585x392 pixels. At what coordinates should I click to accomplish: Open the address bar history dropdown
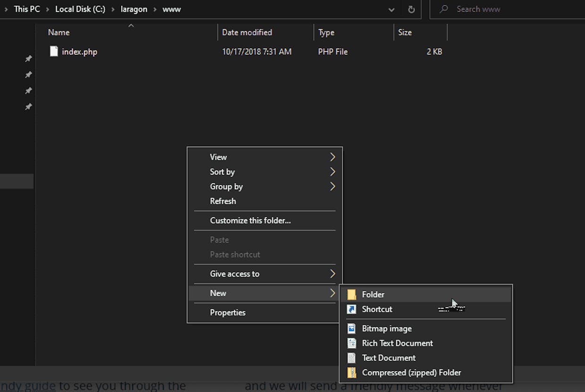click(391, 9)
